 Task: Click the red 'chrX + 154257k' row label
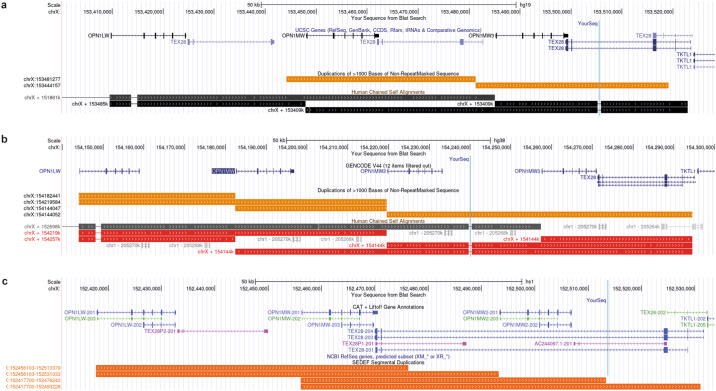[42, 239]
